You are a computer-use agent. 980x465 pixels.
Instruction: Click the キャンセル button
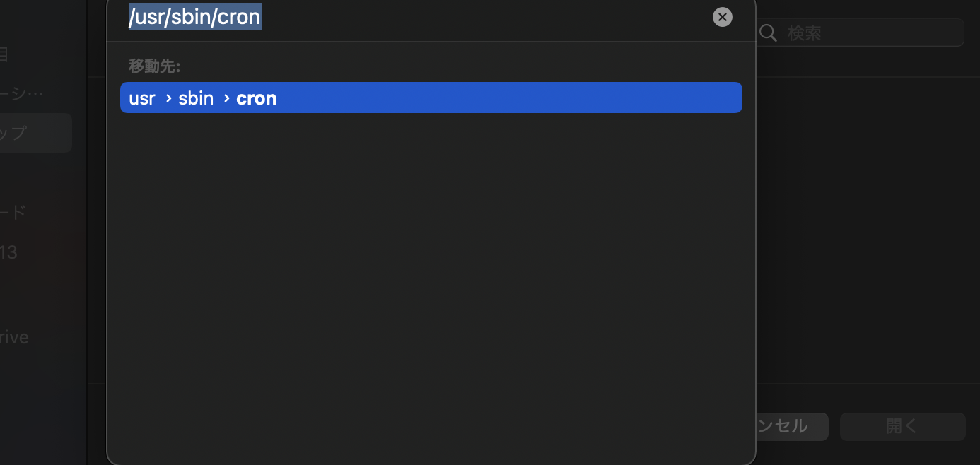785,426
